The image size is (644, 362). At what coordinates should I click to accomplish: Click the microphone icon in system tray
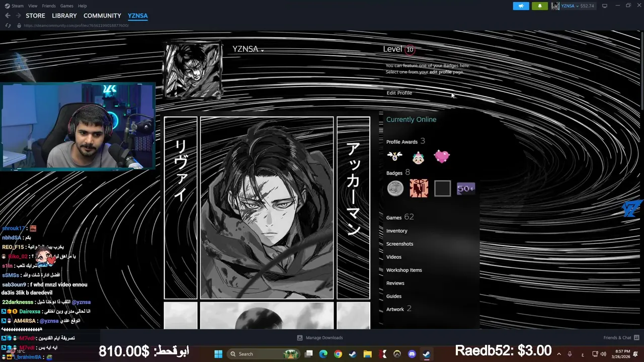(570, 354)
